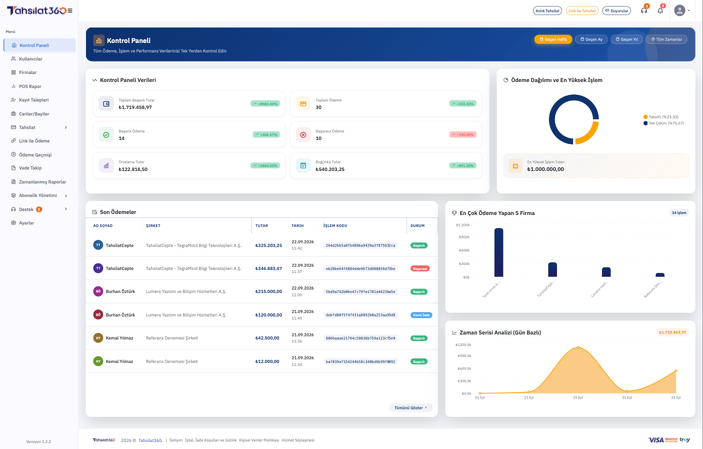Image resolution: width=703 pixels, height=449 pixels.
Task: Click the Anlık Tahsilat button
Action: pyautogui.click(x=547, y=11)
